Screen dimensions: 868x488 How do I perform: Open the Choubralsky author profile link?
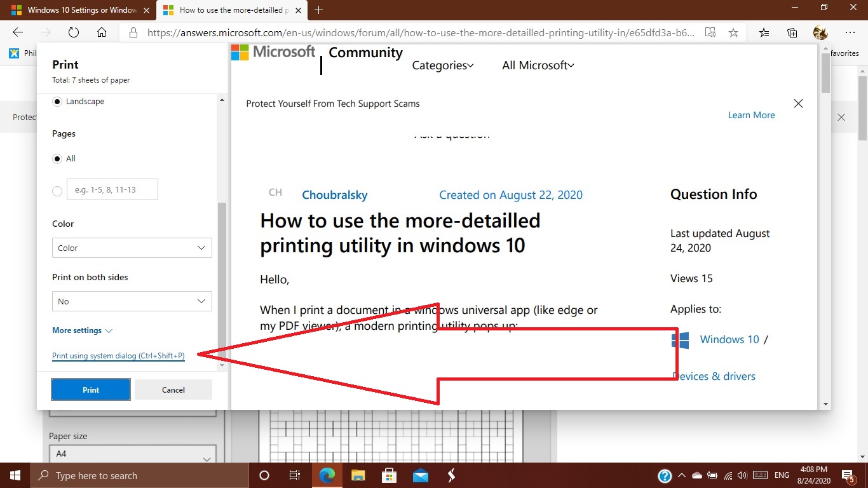(335, 195)
